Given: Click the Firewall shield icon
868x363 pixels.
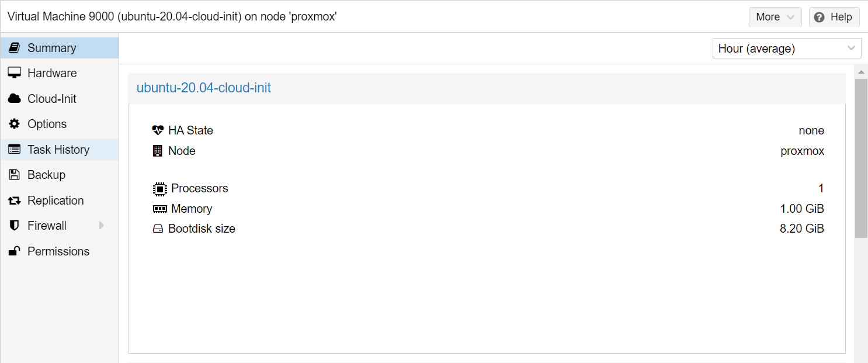Looking at the screenshot, I should tap(15, 226).
